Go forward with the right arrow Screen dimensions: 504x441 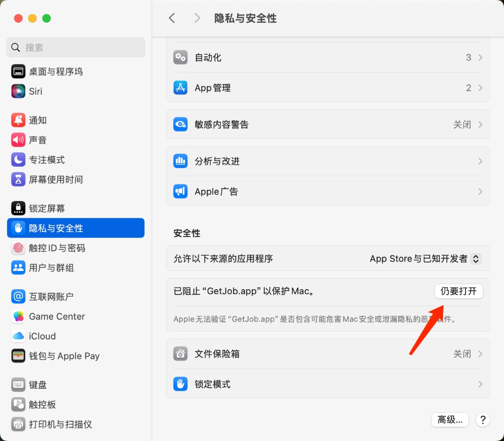click(x=197, y=18)
